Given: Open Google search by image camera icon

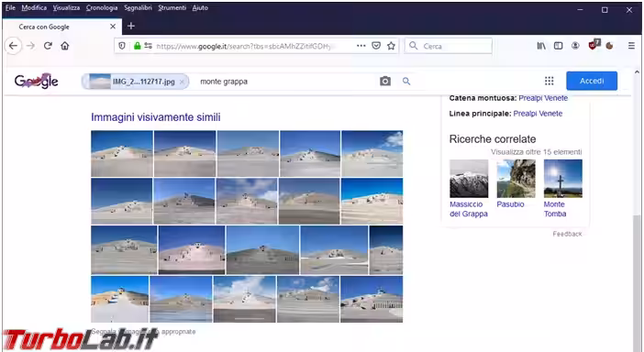Looking at the screenshot, I should (385, 82).
